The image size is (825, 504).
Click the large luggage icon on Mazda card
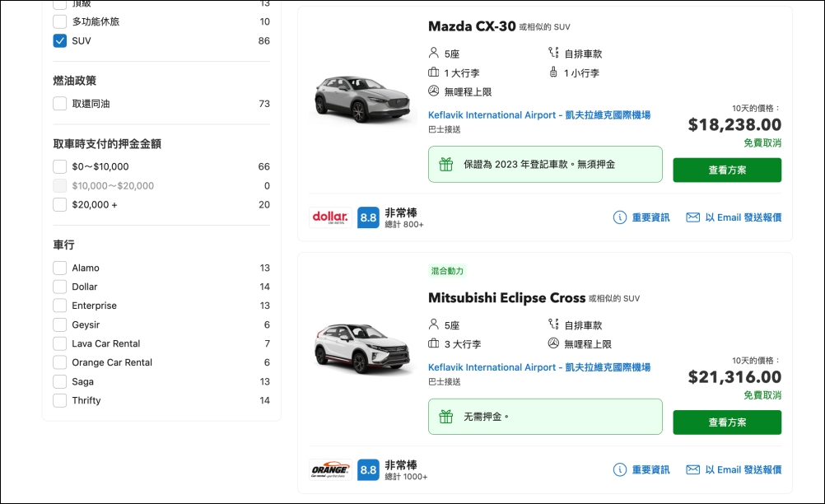point(434,72)
